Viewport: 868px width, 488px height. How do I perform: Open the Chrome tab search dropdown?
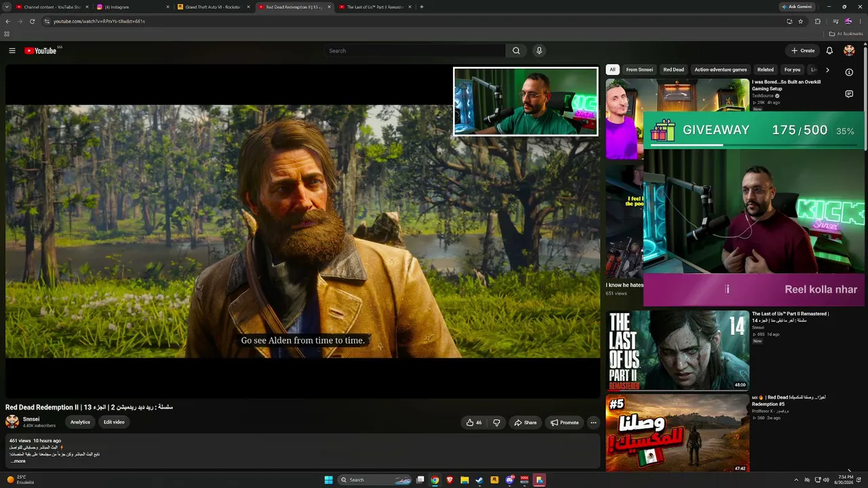click(7, 7)
